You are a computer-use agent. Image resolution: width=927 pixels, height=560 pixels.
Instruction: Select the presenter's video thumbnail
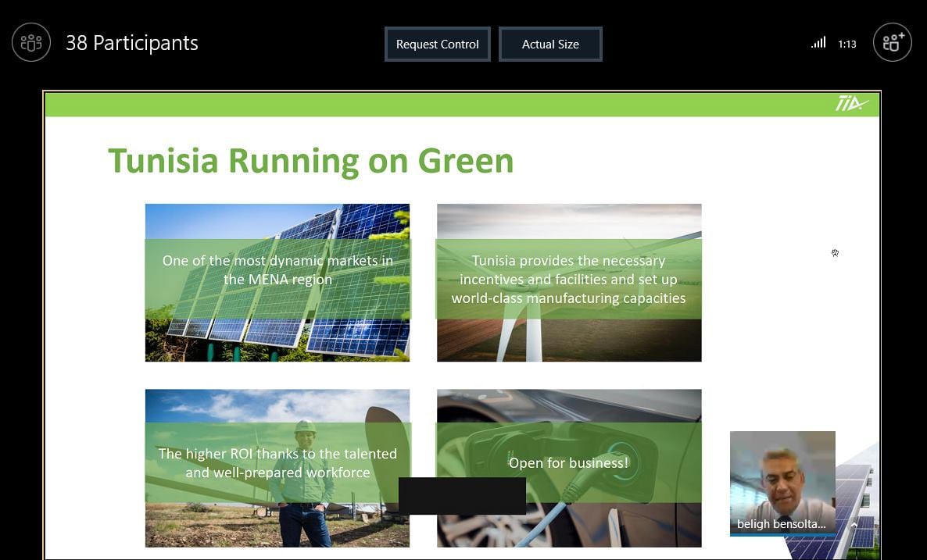[x=782, y=473]
